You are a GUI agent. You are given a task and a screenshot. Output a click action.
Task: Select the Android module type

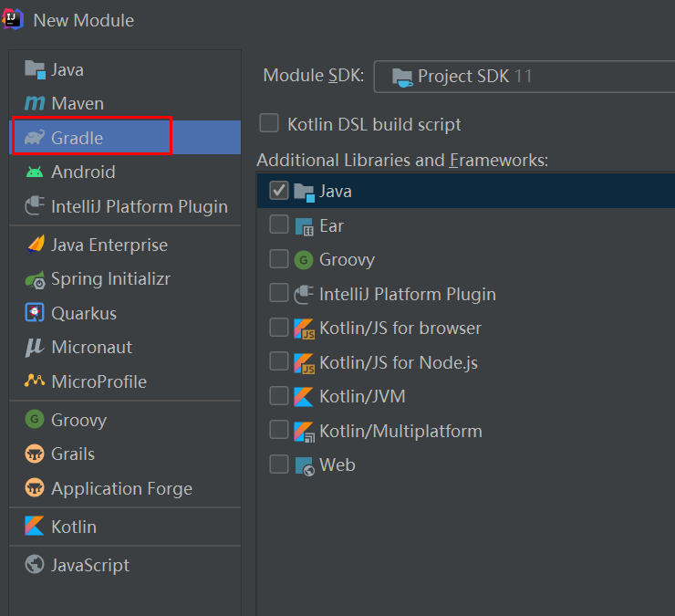125,172
